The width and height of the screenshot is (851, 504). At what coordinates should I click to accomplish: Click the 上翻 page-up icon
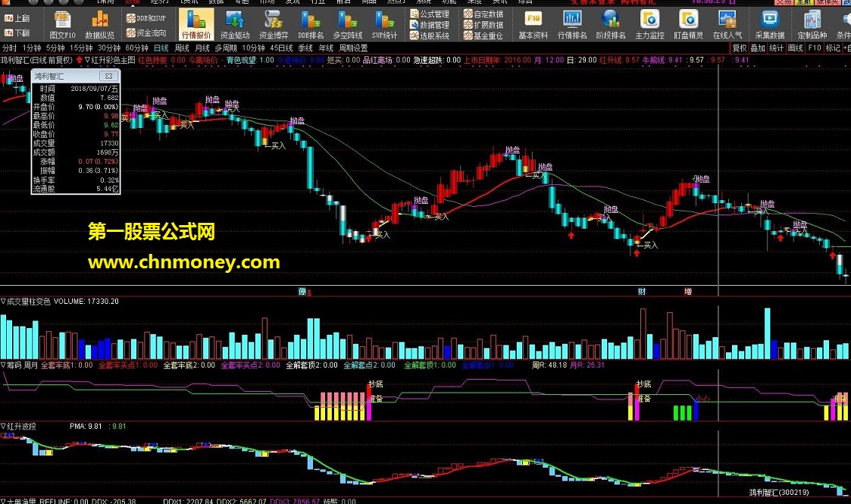(x=17, y=18)
